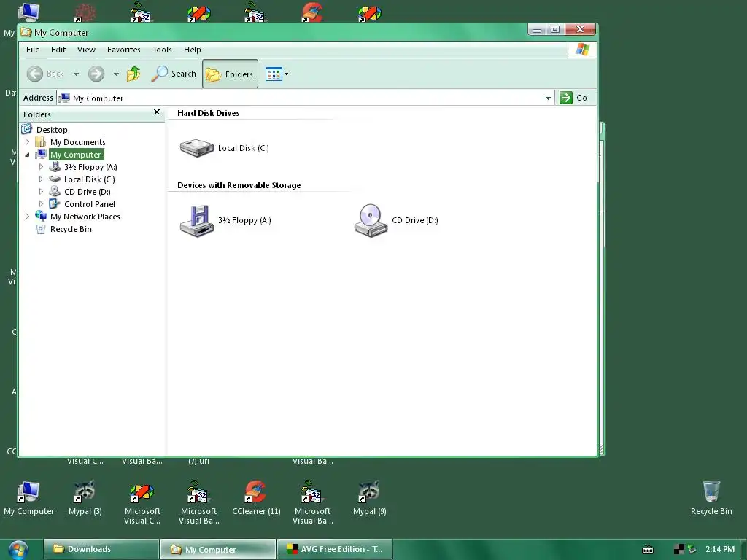Screen dimensions: 747x560
Task: Select Control Panel in folder tree
Action: [90, 204]
